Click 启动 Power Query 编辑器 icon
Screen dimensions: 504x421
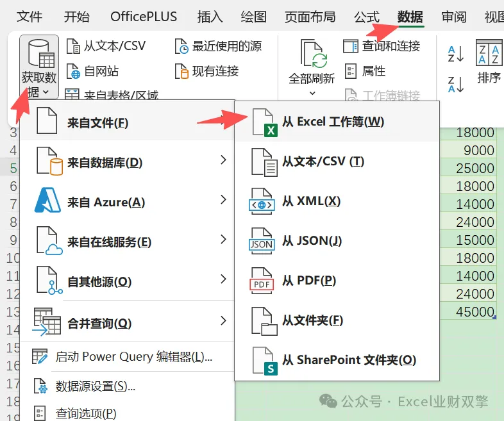point(40,356)
